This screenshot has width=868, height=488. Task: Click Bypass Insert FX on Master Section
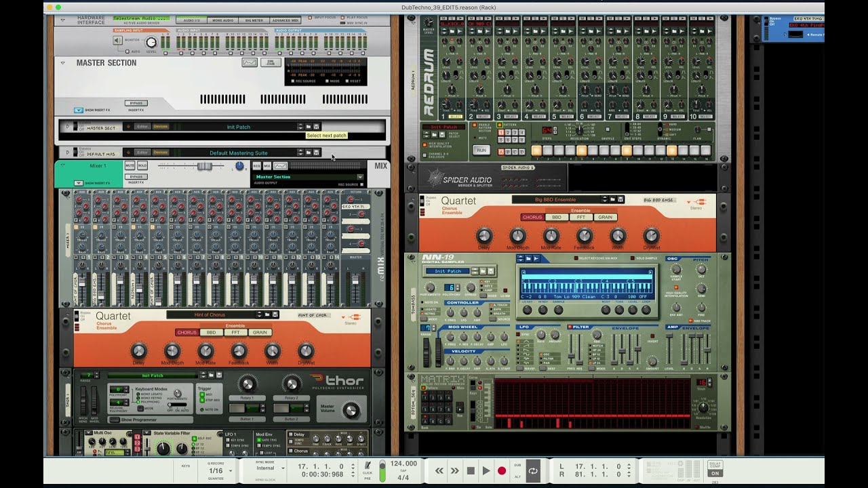136,103
